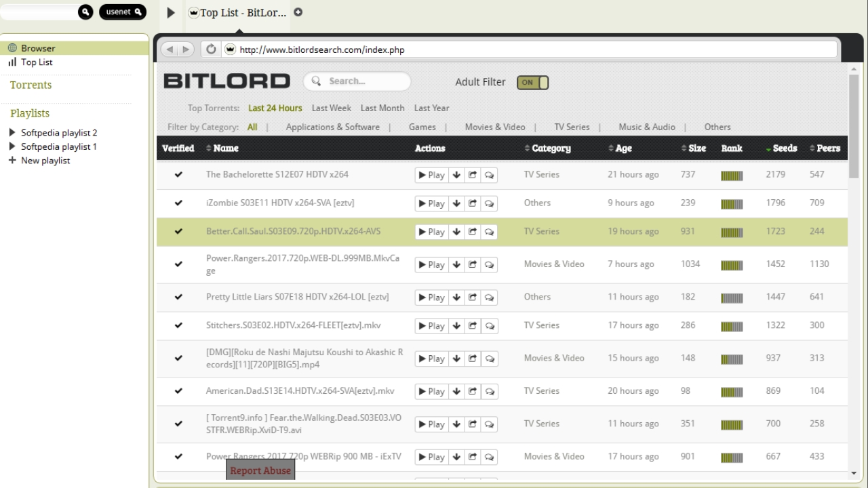Expand Softpedia playlist 2

pyautogui.click(x=12, y=133)
